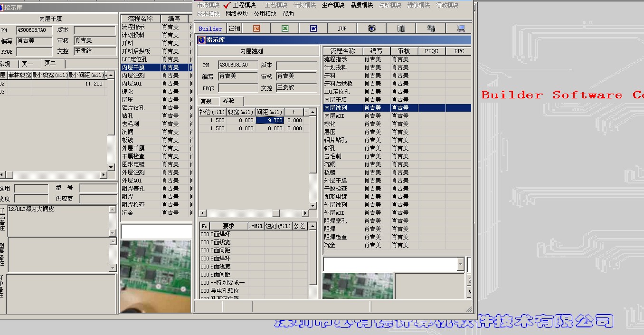This screenshot has width=644, height=335.
Task: Click the 型号 input field in background window
Action: click(98, 188)
